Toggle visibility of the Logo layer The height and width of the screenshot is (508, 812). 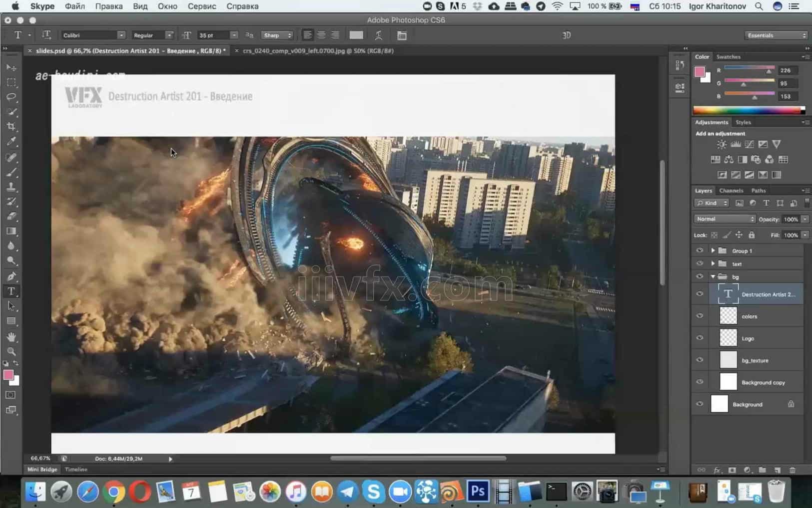pyautogui.click(x=700, y=338)
